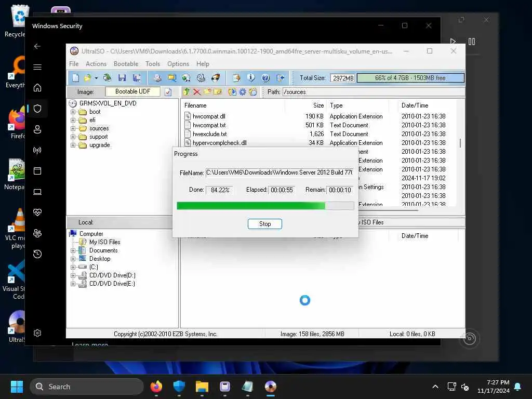Click the Rename icon in the image toolbar
The height and width of the screenshot is (399, 532).
click(218, 91)
